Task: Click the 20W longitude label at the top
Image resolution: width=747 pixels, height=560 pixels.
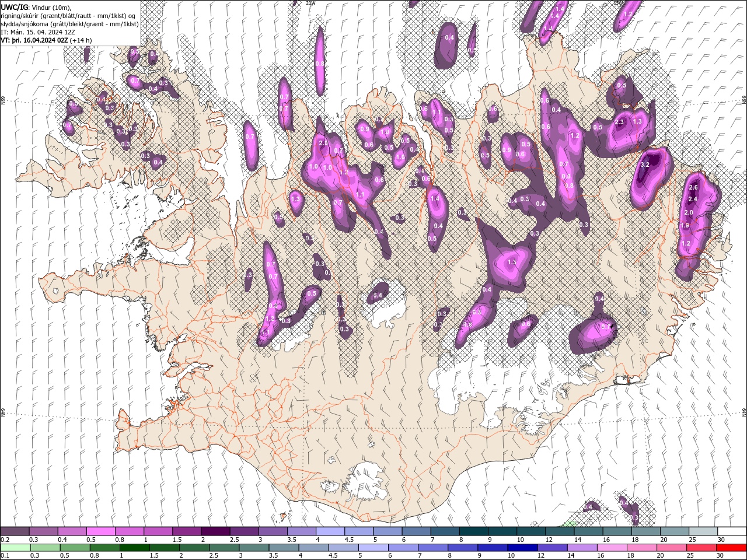Action: pos(310,3)
